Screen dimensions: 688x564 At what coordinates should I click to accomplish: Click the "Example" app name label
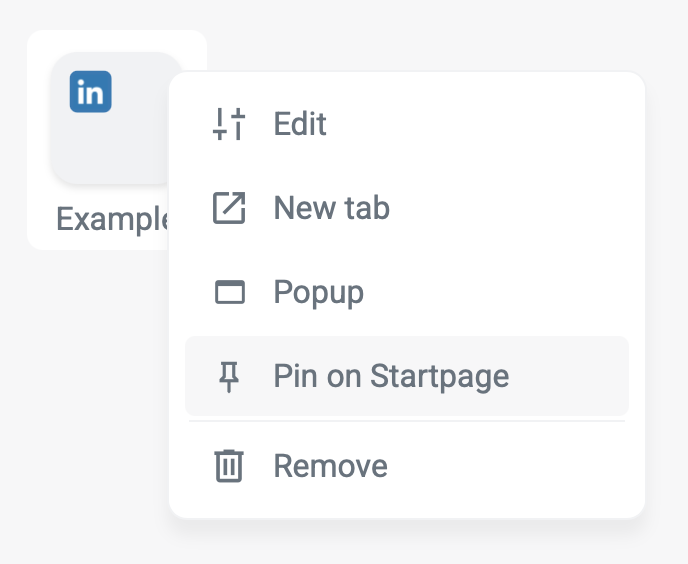tap(110, 219)
